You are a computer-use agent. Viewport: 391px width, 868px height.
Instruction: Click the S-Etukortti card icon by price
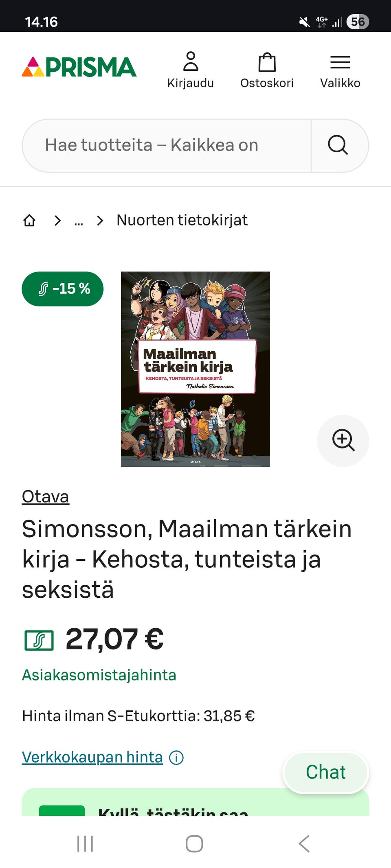click(x=39, y=640)
